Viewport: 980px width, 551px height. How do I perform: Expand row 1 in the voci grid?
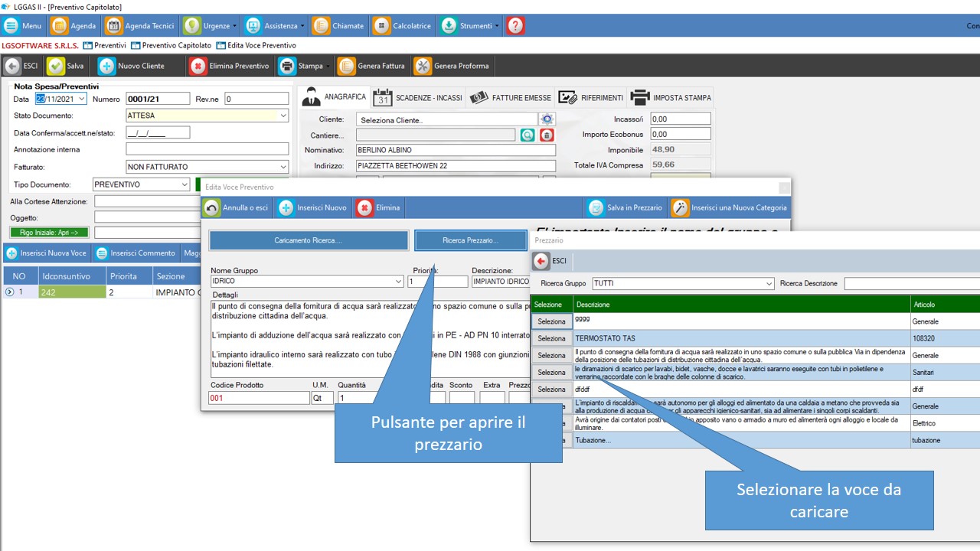pos(9,292)
